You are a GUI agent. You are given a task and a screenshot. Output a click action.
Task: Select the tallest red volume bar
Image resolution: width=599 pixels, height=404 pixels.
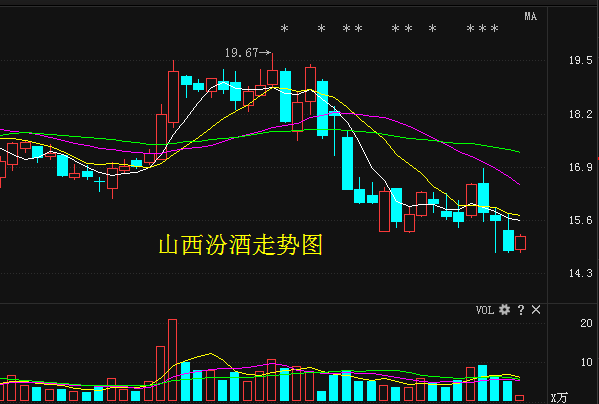(172, 360)
